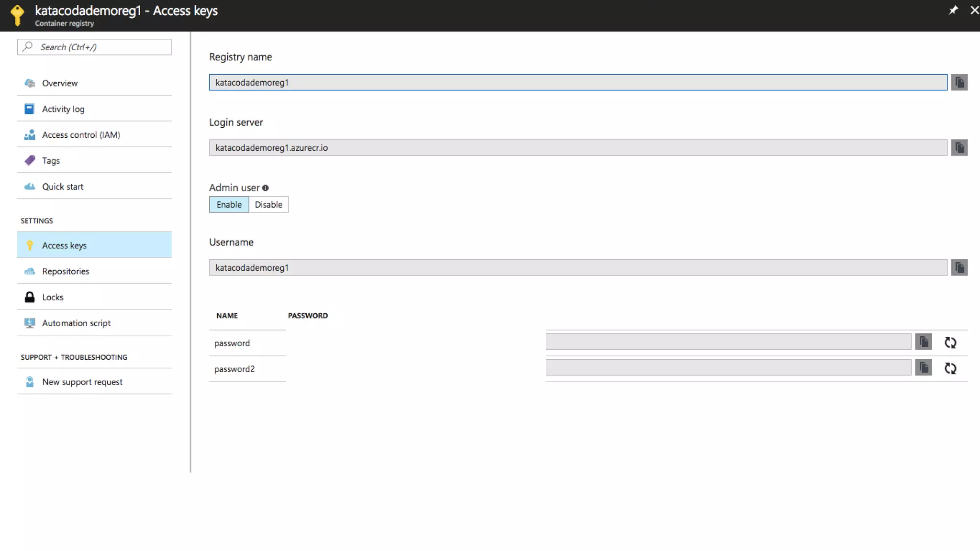Select the Registry name text field
The image size is (980, 551).
pyautogui.click(x=578, y=82)
